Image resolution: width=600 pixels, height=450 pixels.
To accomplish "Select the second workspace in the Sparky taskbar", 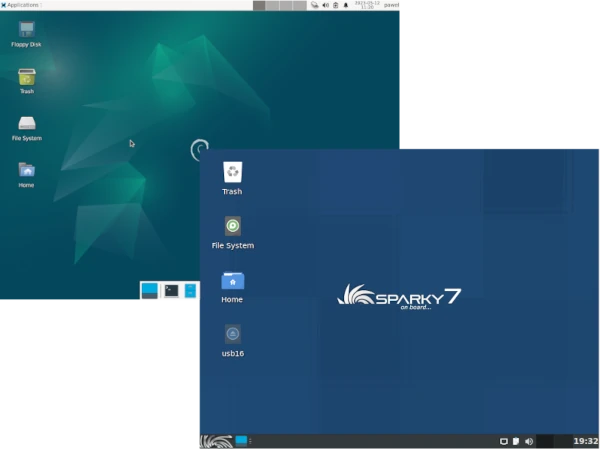I will point(563,442).
